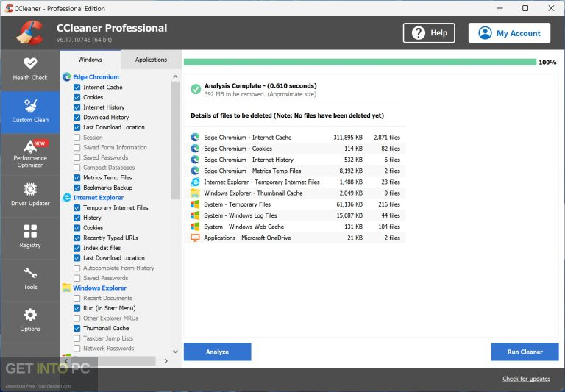Viewport: 565px width, 392px height.
Task: Uncheck Thumbnail Cache option
Action: click(x=77, y=328)
